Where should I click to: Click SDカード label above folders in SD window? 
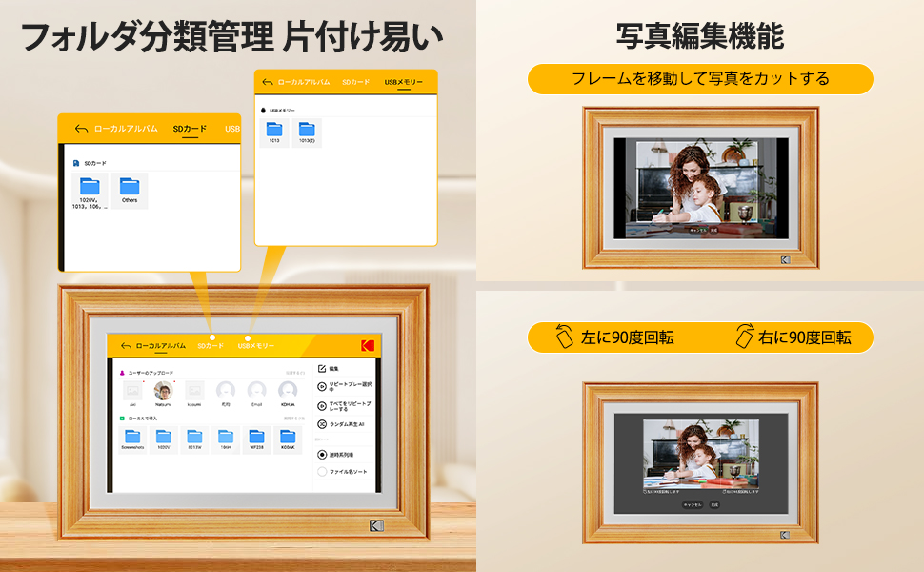(95, 163)
